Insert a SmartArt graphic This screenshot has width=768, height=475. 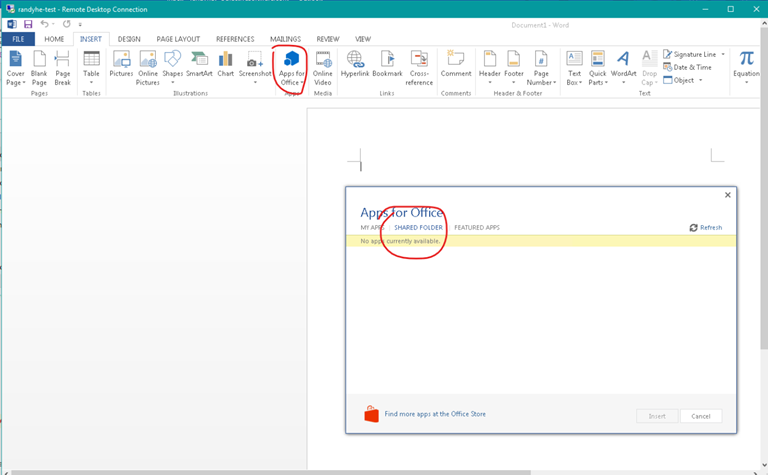coord(199,64)
